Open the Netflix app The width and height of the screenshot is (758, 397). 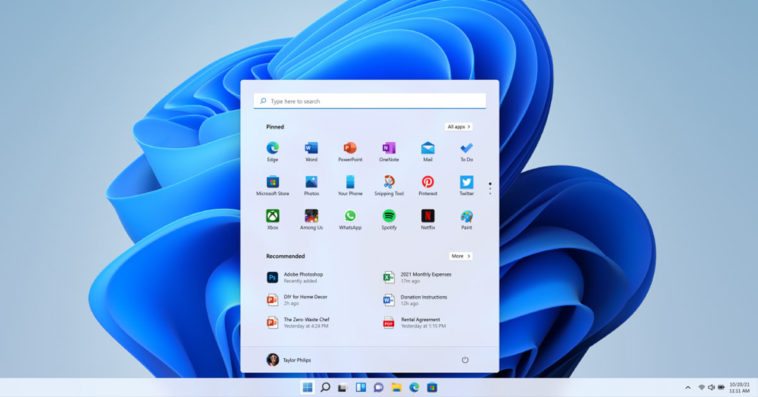click(427, 220)
